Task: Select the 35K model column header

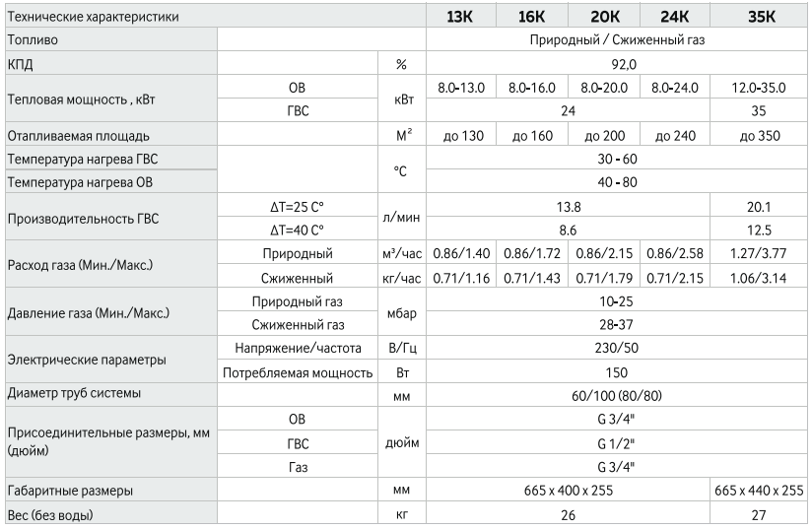Action: coord(759,16)
